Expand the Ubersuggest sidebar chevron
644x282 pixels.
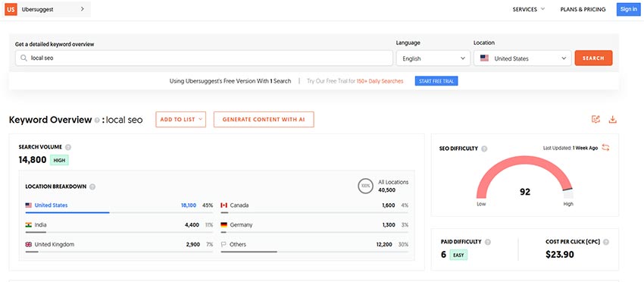pyautogui.click(x=82, y=9)
